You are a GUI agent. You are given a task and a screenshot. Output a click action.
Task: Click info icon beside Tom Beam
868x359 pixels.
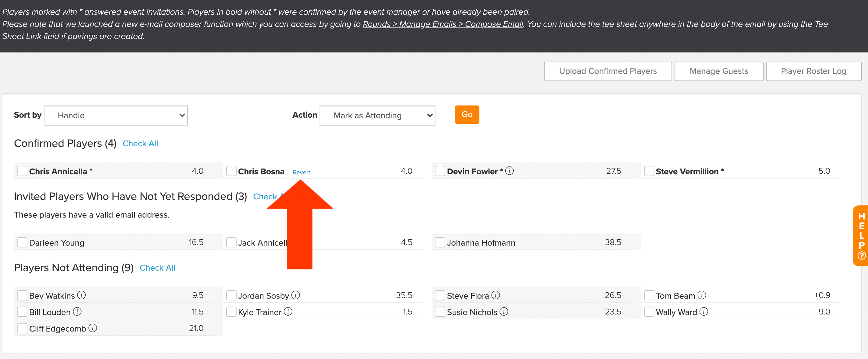click(x=702, y=295)
